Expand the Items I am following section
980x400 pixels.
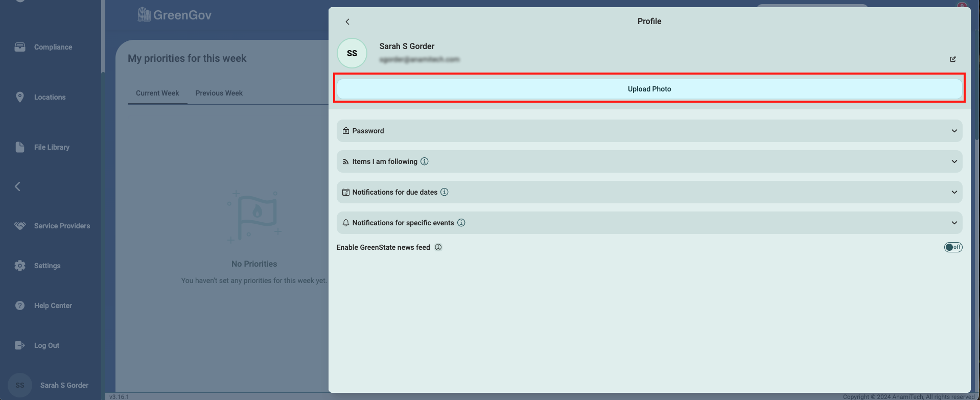click(x=649, y=161)
